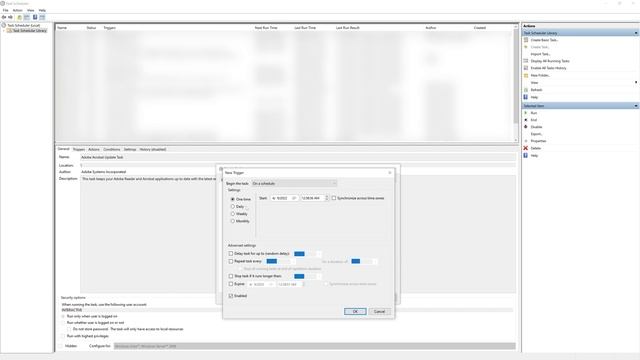Open the Repeat task every interval dropdown

click(x=293, y=261)
